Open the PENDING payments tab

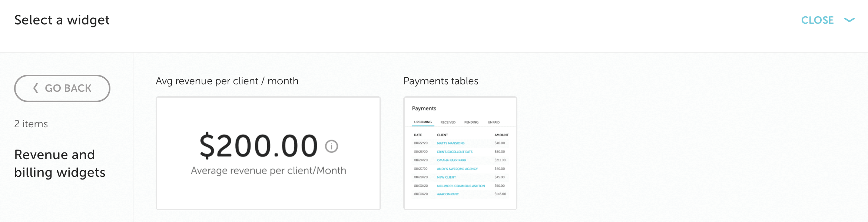(x=471, y=122)
